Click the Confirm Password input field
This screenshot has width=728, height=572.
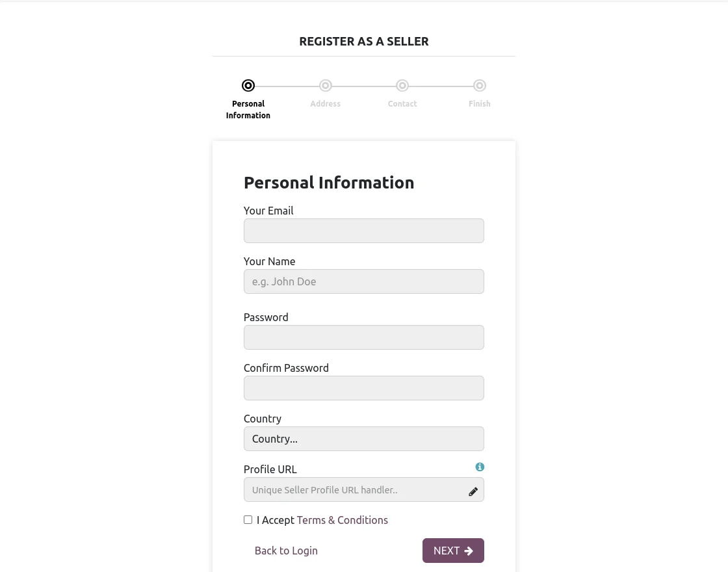[x=363, y=388]
